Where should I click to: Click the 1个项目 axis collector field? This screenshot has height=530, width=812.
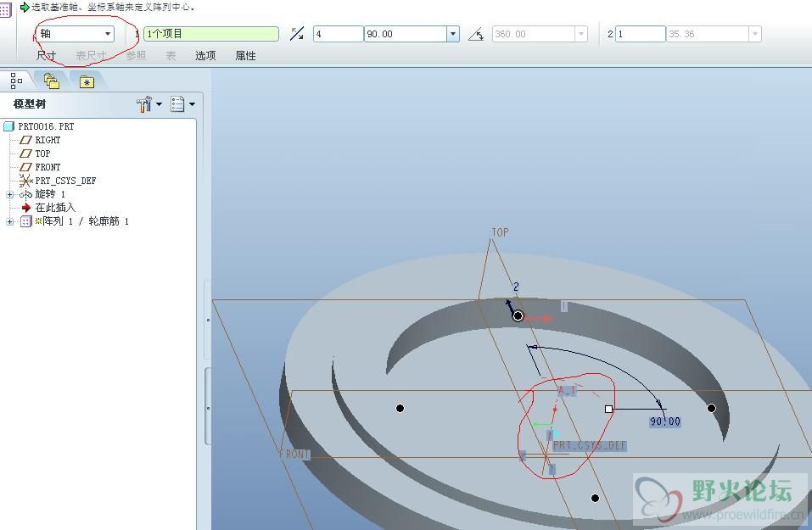[211, 34]
